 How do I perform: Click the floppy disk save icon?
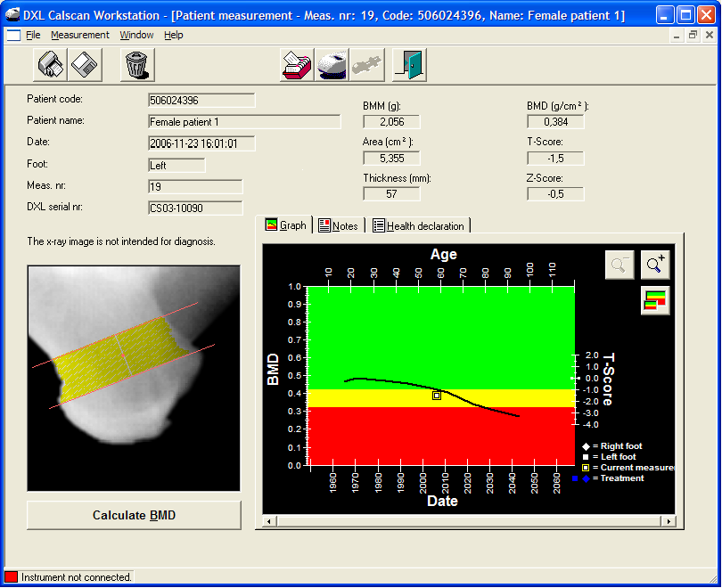pyautogui.click(x=86, y=65)
